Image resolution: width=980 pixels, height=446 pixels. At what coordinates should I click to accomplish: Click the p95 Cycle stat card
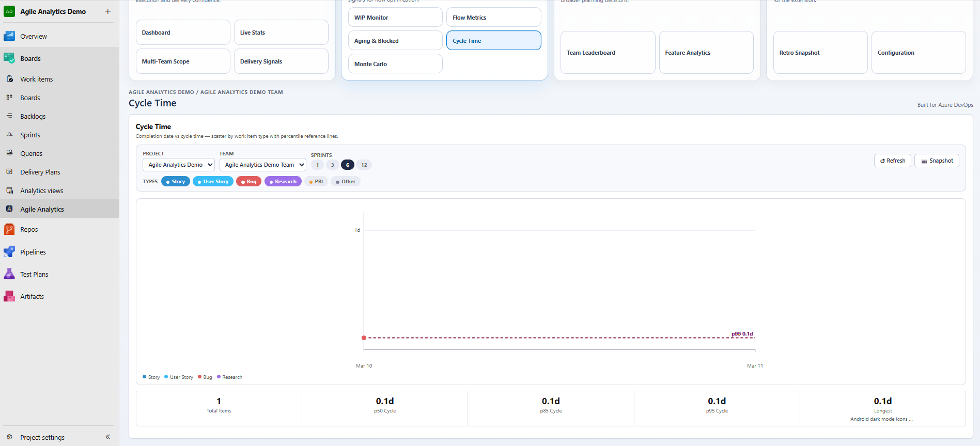click(717, 409)
